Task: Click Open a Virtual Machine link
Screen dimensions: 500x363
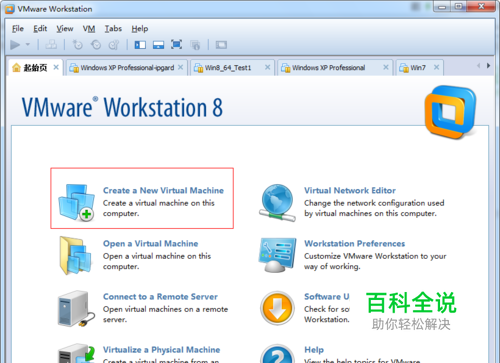Action: [150, 244]
